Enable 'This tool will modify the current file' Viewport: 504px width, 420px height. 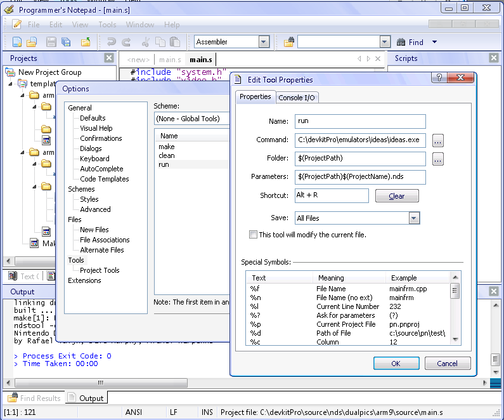pyautogui.click(x=254, y=235)
